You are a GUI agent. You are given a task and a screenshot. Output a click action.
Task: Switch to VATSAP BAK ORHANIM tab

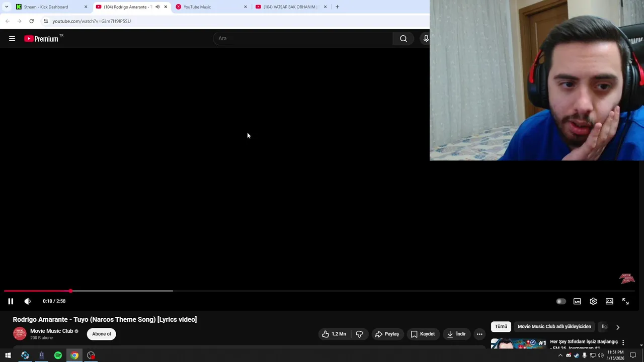[x=292, y=7]
